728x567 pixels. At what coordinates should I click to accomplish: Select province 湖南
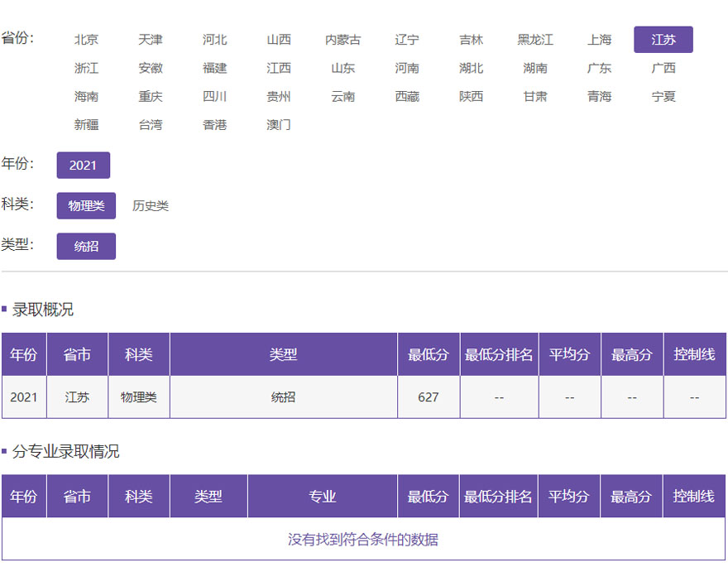click(x=535, y=68)
